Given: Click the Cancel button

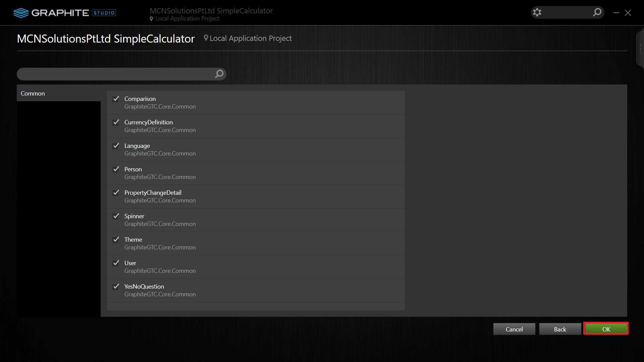Looking at the screenshot, I should pyautogui.click(x=514, y=329).
